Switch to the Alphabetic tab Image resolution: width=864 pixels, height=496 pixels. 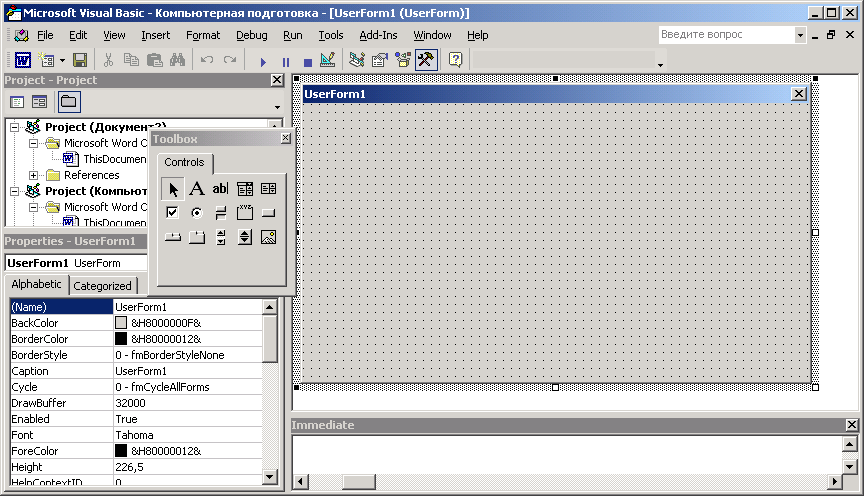point(36,284)
